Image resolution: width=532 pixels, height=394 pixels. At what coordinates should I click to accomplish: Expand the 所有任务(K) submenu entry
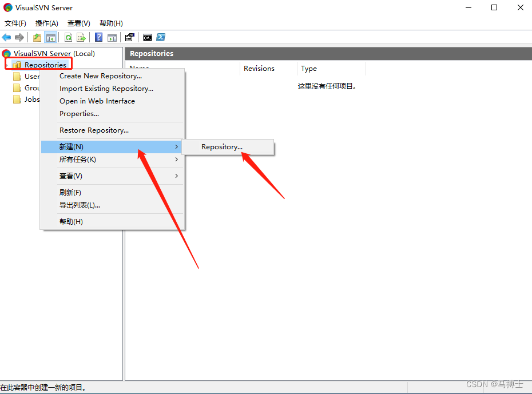pyautogui.click(x=113, y=160)
